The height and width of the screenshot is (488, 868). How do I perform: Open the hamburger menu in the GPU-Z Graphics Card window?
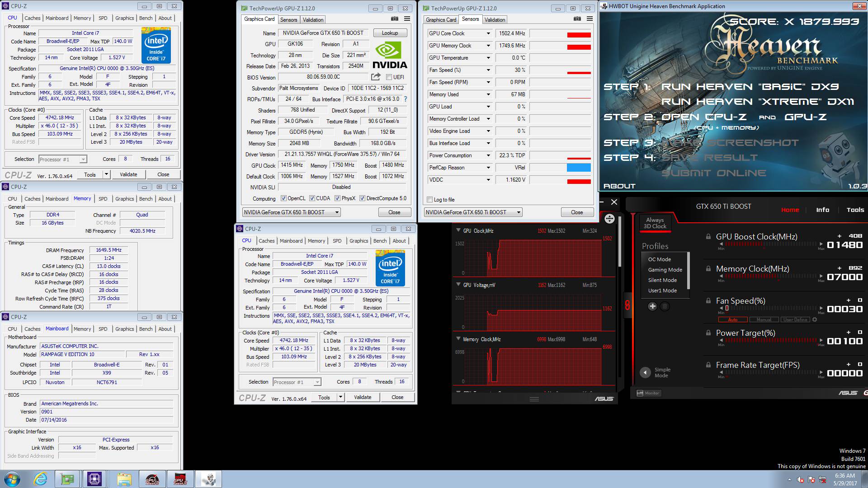tap(407, 19)
